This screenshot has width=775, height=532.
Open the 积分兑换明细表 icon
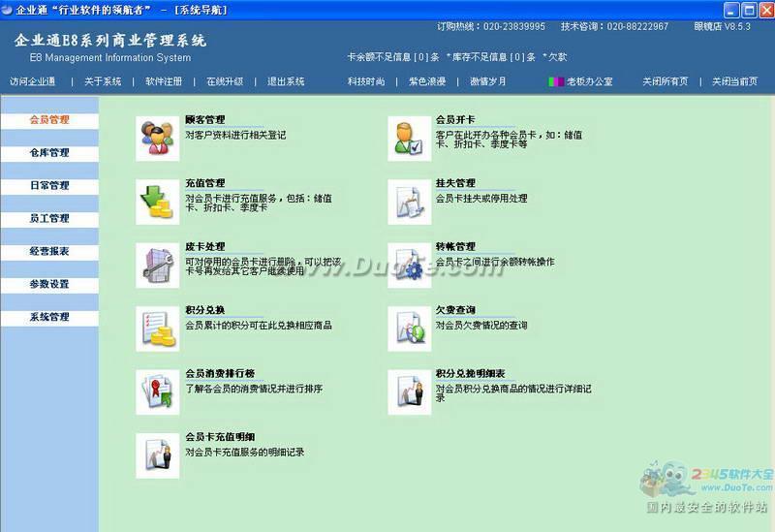[409, 392]
